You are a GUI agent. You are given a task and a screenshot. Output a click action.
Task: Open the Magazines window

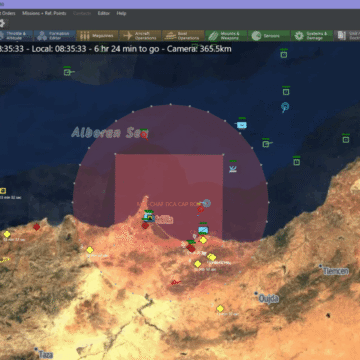[x=97, y=36]
